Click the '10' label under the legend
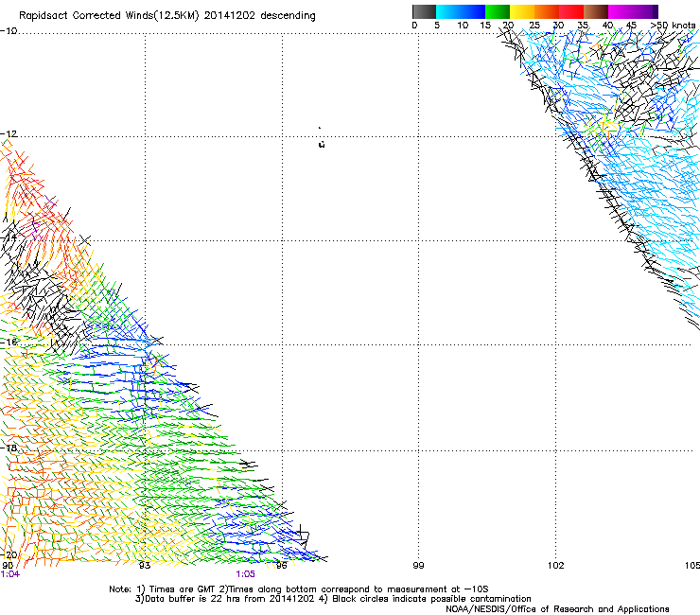The width and height of the screenshot is (700, 615). coord(463,26)
